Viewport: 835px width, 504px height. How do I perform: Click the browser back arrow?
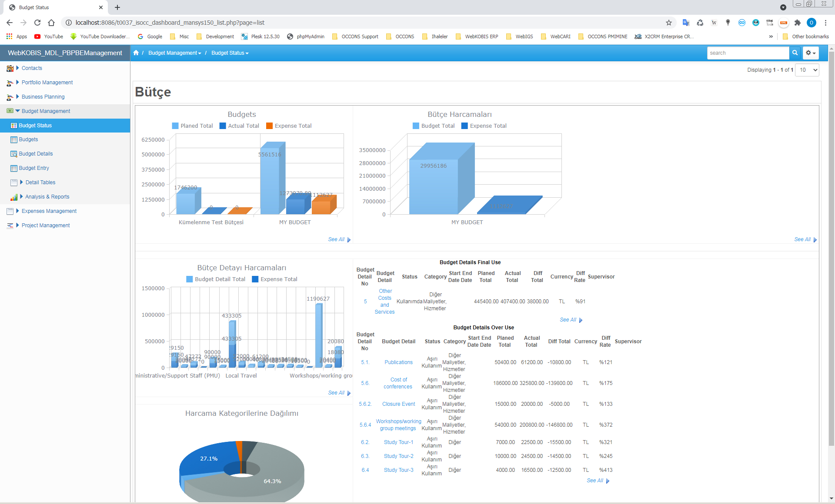[x=10, y=23]
